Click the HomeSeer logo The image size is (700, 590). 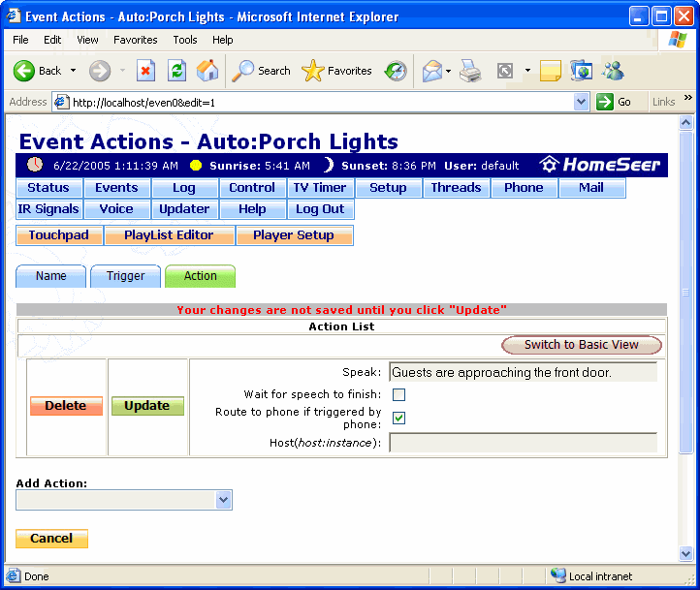[x=599, y=165]
